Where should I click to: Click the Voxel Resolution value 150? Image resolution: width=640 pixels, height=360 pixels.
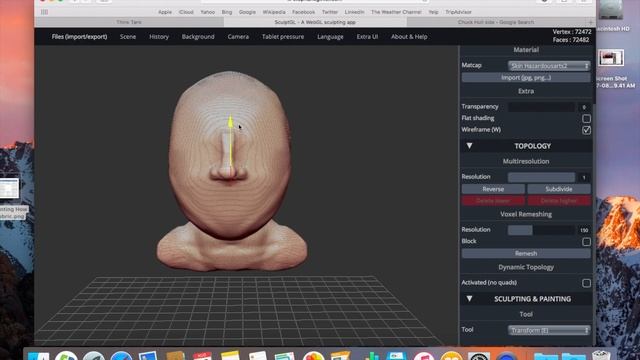(584, 230)
